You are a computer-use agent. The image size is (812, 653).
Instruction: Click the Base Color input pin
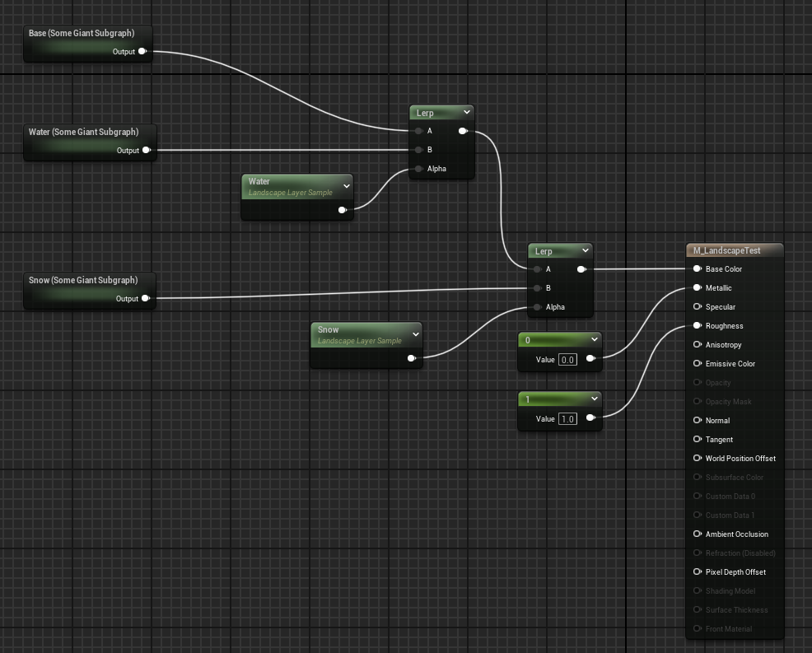click(x=698, y=268)
